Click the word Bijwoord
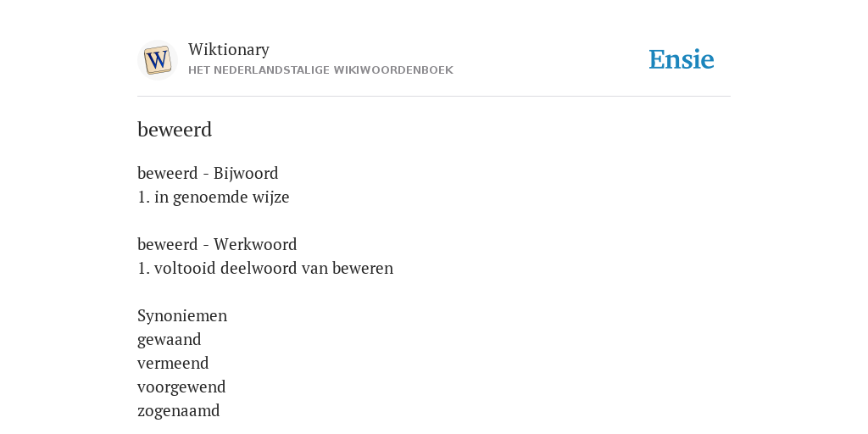The image size is (868, 434). [x=246, y=173]
